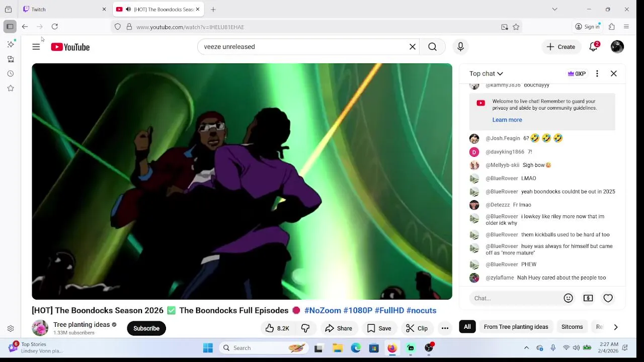
Task: Go to YouTube home via the logo
Action: tap(70, 47)
